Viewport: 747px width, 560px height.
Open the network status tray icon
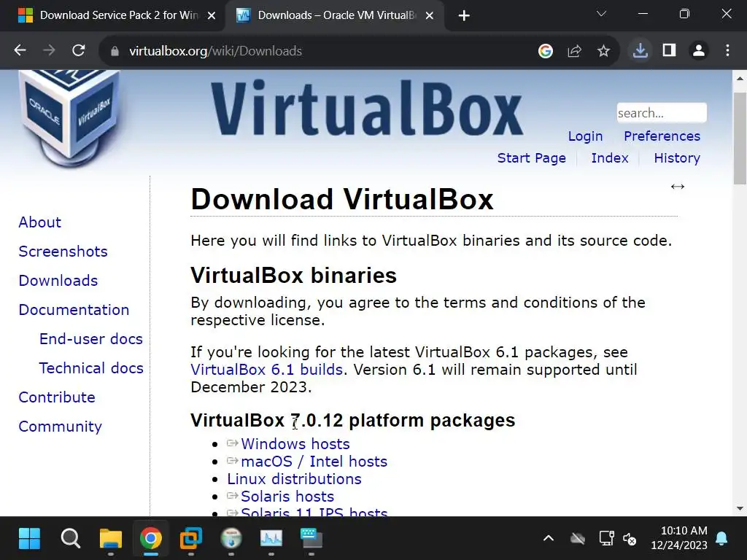606,539
